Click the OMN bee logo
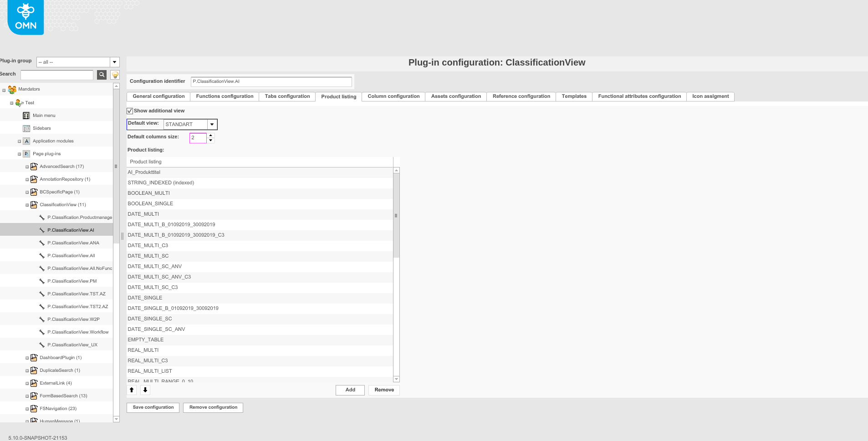Screen dimensions: 868x441 coord(25,17)
